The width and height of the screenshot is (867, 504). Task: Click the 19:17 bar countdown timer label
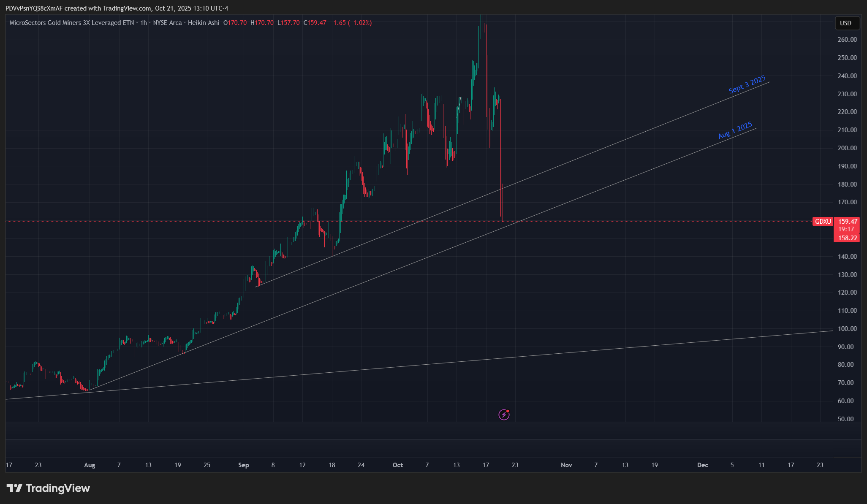(846, 229)
